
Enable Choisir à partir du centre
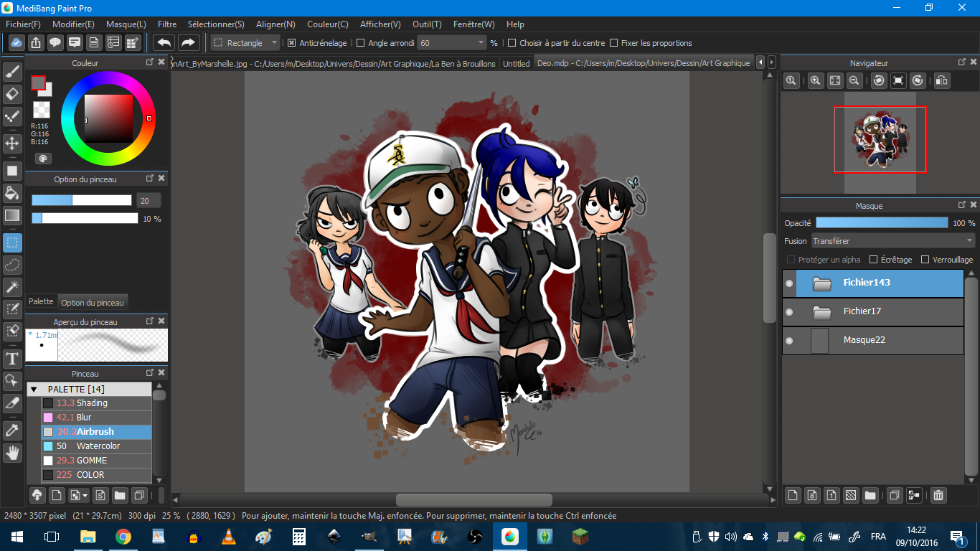click(512, 43)
